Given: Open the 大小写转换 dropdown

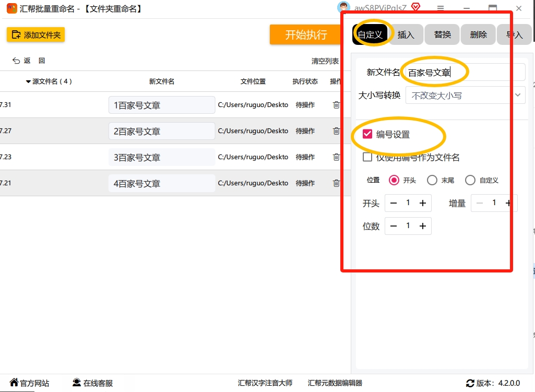Looking at the screenshot, I should 466,95.
